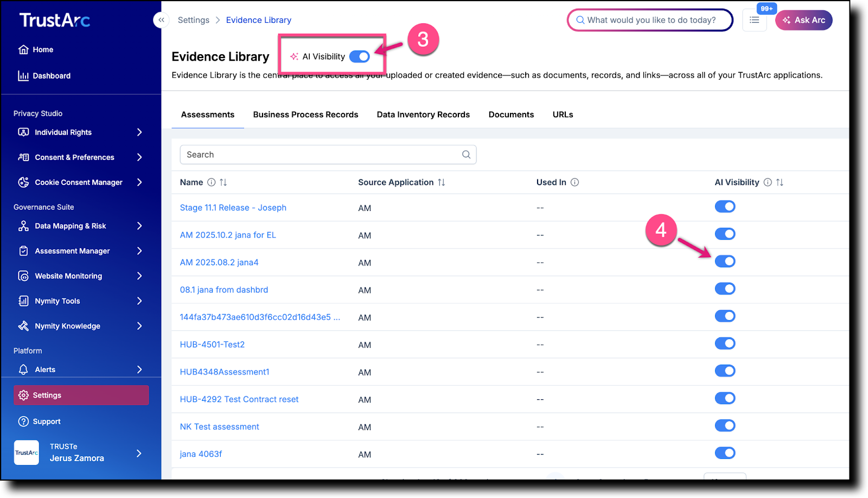Toggle AI Visibility for AM 2025.08.2 jana4

[x=725, y=261]
